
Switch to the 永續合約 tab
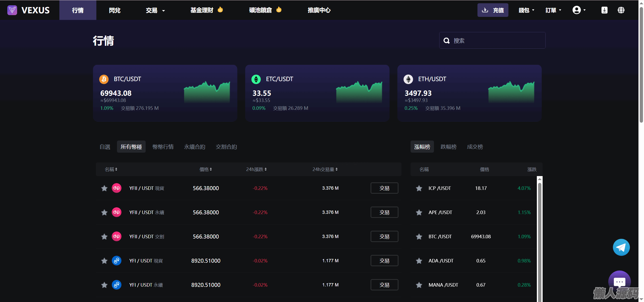coord(194,147)
